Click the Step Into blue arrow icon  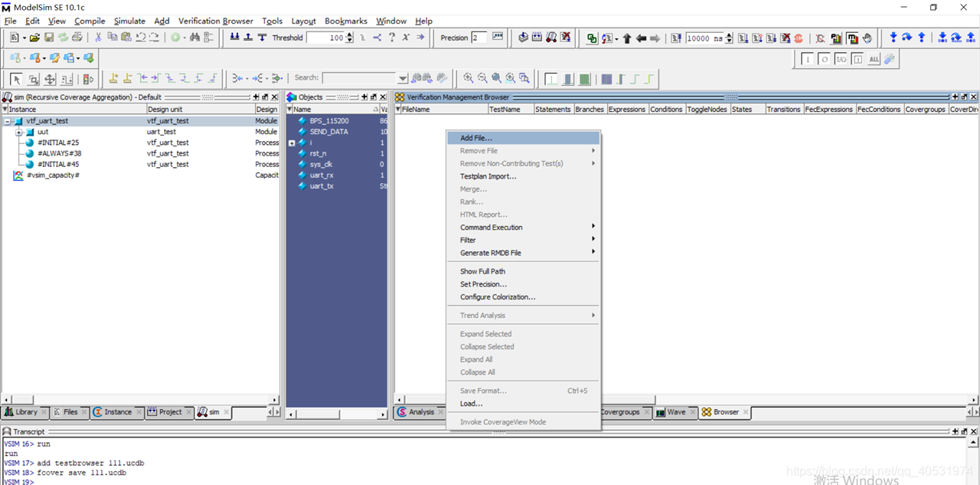pos(893,38)
